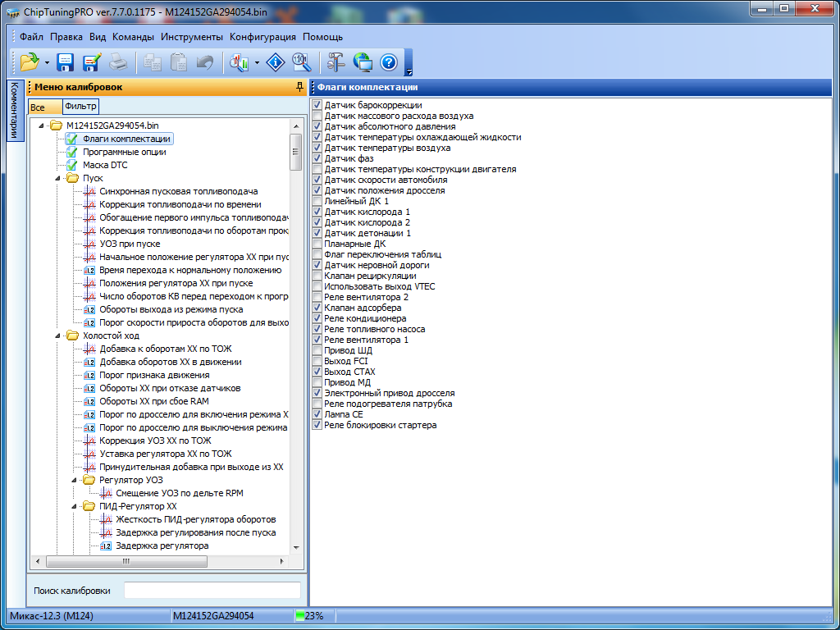Screen dimensions: 840x630
Task: Click the open file folder icon
Action: (30, 62)
